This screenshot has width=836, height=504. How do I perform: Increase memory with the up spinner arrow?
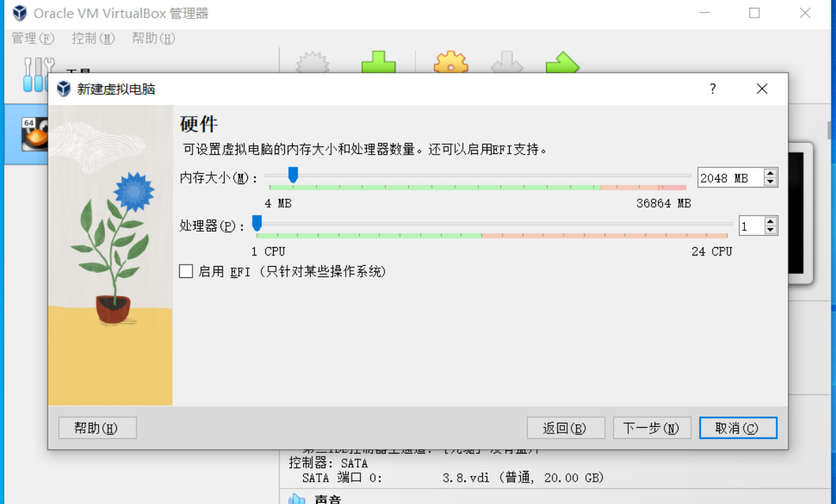pos(770,173)
